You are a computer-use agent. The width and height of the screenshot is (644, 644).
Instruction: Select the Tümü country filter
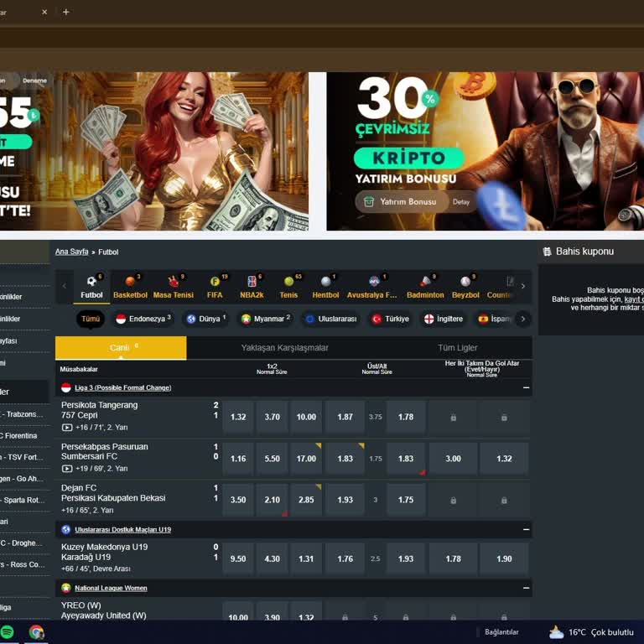point(91,319)
